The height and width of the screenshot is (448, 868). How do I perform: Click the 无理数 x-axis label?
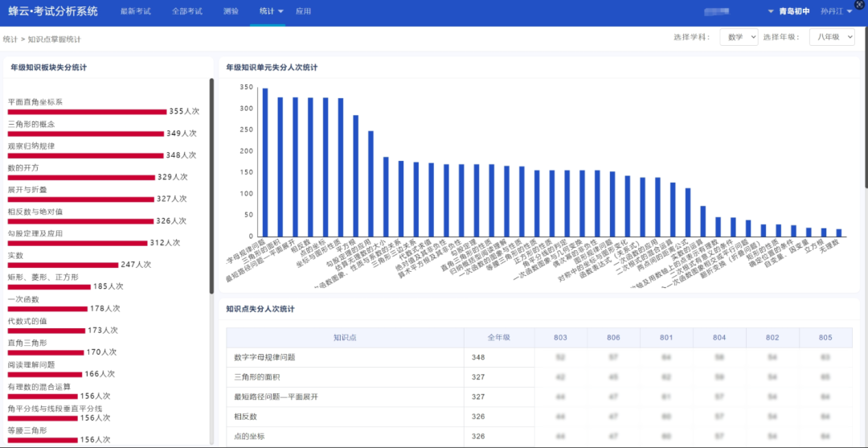[829, 246]
